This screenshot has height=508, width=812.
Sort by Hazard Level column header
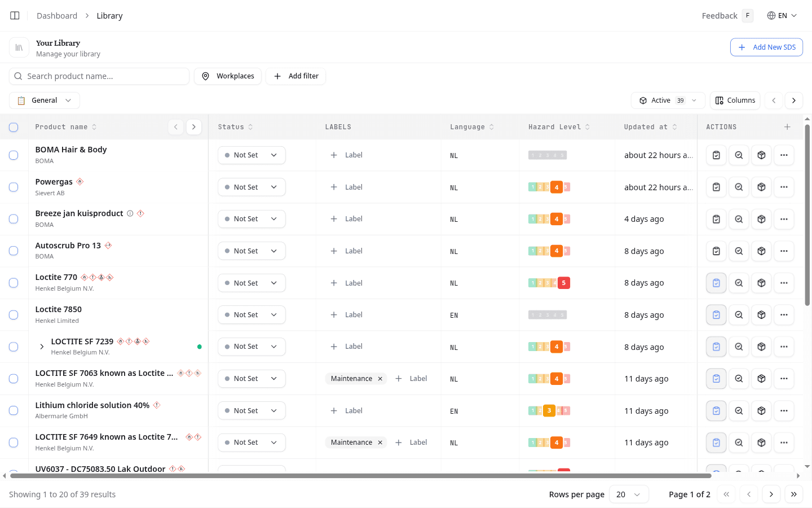(x=559, y=127)
